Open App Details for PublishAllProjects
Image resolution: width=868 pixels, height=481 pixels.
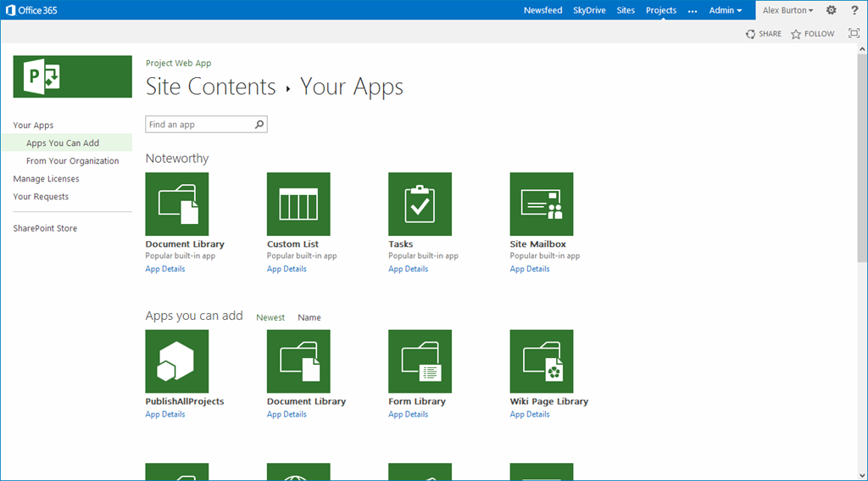point(165,414)
